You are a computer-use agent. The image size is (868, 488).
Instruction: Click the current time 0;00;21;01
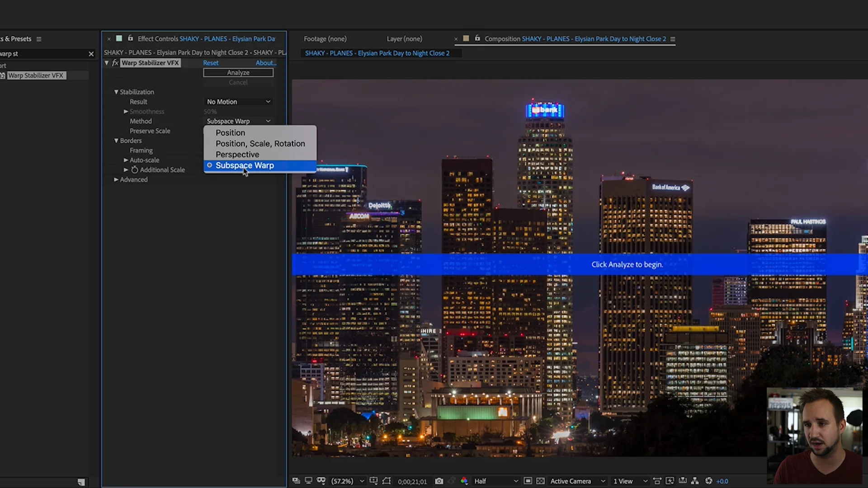click(x=412, y=482)
